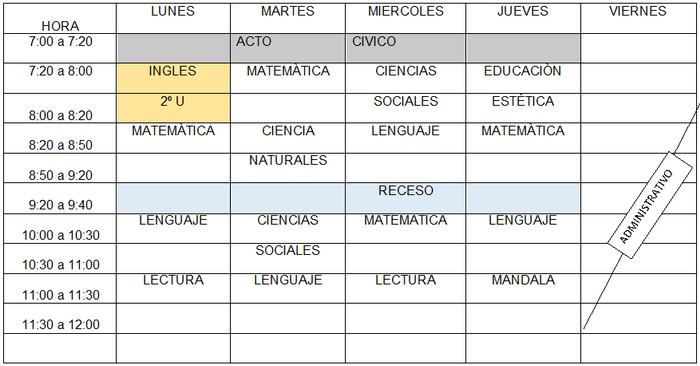700x366 pixels.
Task: Select the MARTES column header
Action: pyautogui.click(x=288, y=19)
